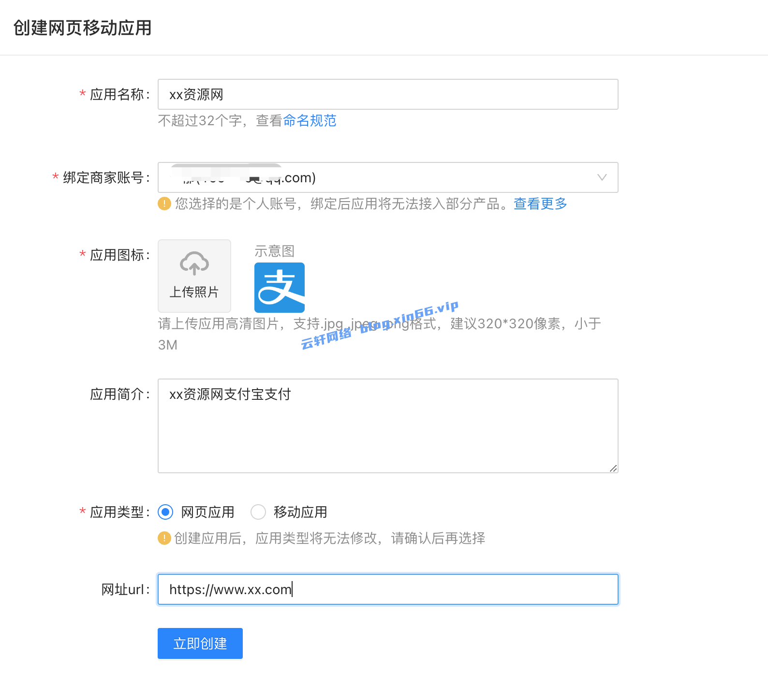Click the 网址url field label
Viewport: 768px width, 700px height.
[126, 589]
